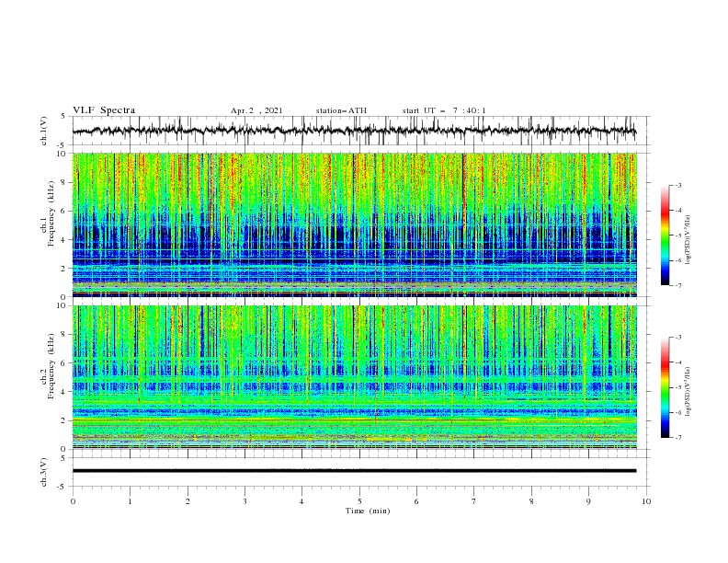
Task: Click the ch.1 voltage waveform trace
Action: [x=354, y=131]
